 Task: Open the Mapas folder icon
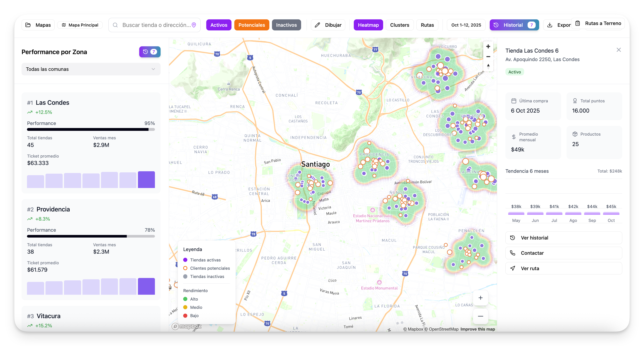[28, 25]
